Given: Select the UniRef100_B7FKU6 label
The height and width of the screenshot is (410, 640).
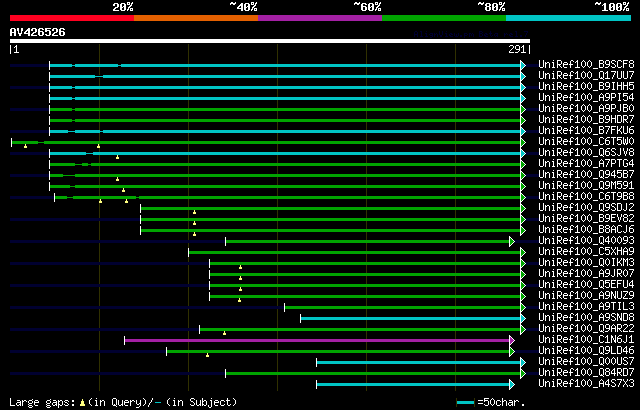Looking at the screenshot, I should (x=586, y=131).
